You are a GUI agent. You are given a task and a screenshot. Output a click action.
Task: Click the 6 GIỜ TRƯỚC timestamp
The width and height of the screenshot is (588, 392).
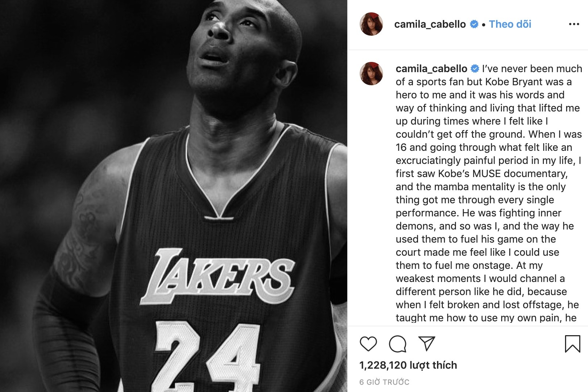(x=384, y=382)
